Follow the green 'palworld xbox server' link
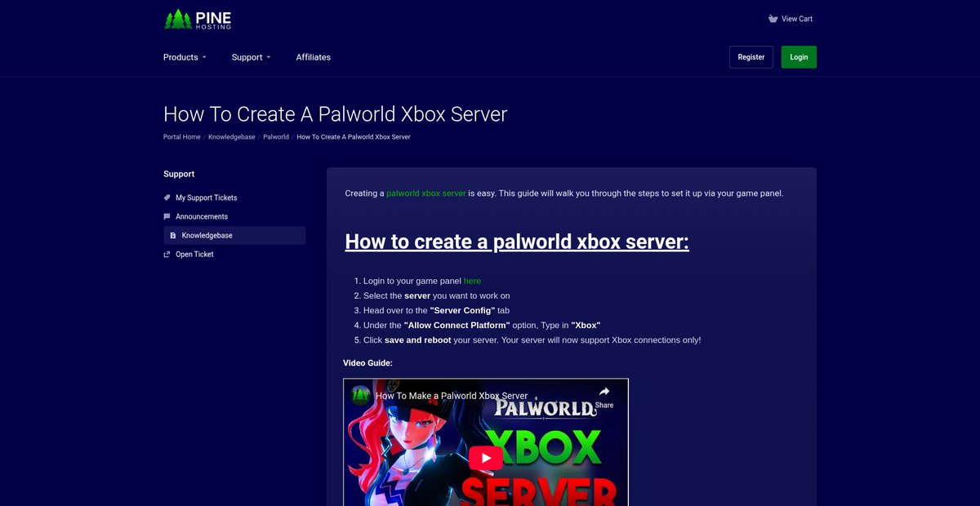This screenshot has height=506, width=980. coord(426,193)
